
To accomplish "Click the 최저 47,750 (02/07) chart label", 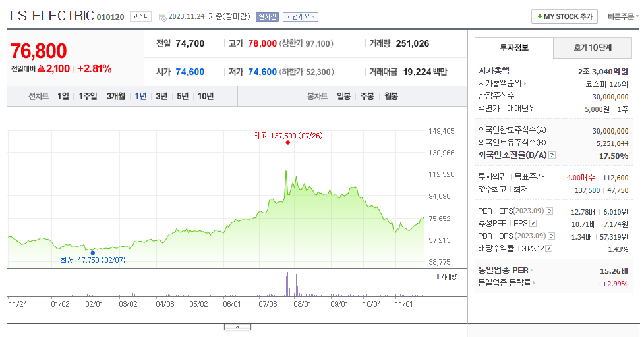I will pyautogui.click(x=93, y=260).
